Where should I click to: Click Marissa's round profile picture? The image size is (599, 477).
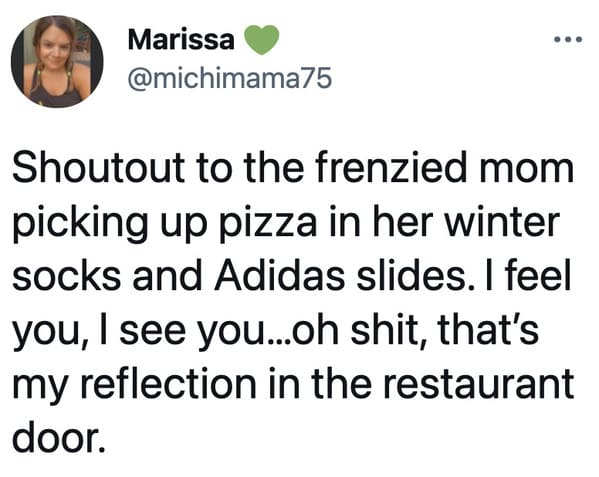tap(57, 61)
